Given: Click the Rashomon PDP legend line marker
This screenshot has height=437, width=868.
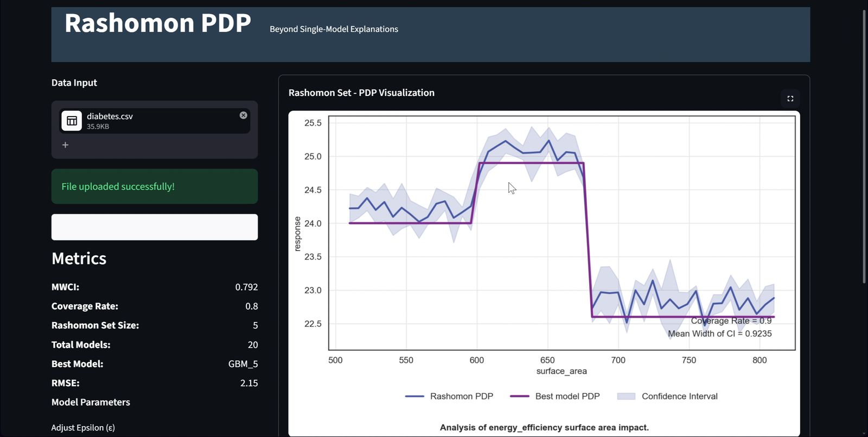Looking at the screenshot, I should pos(414,396).
